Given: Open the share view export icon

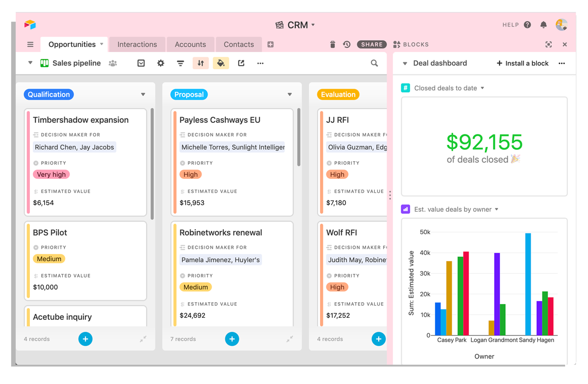Looking at the screenshot, I should coord(241,63).
